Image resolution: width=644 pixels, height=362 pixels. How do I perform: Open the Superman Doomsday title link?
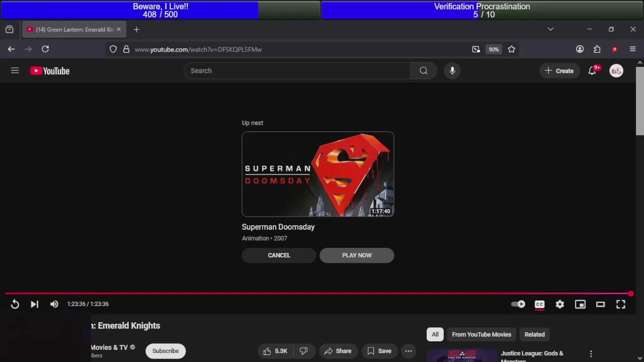(278, 227)
